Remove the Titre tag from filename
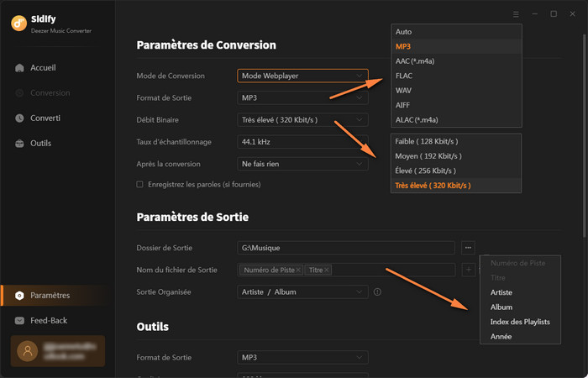588x378 pixels. tap(327, 270)
